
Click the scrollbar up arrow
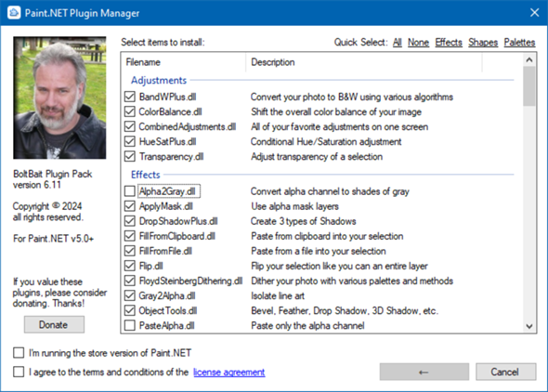tap(529, 59)
